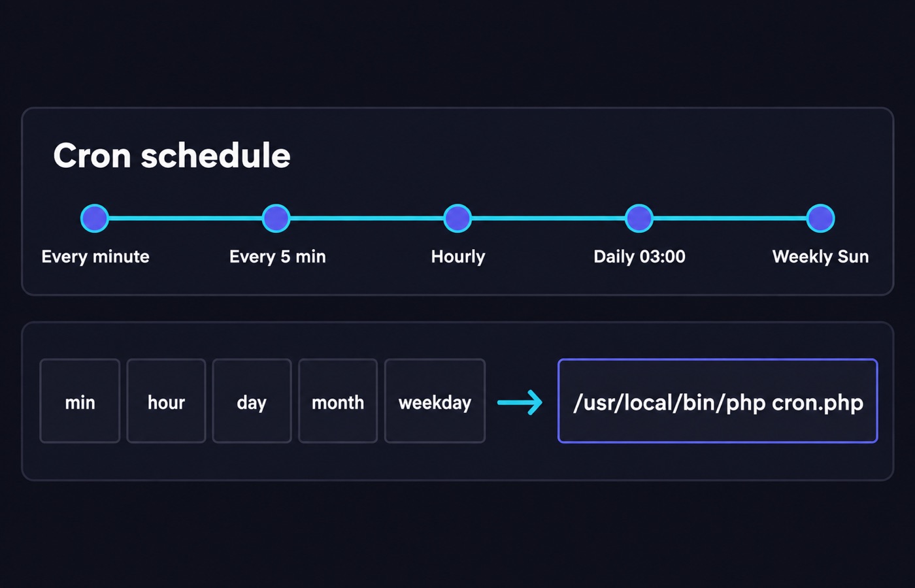
Task: Choose the Hourly schedule dot
Action: click(457, 218)
